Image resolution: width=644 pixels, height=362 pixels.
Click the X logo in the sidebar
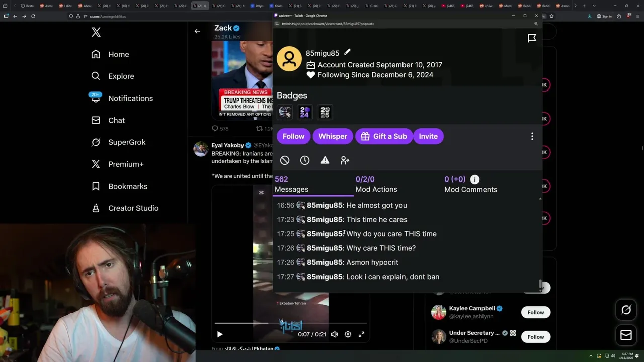[x=96, y=32]
